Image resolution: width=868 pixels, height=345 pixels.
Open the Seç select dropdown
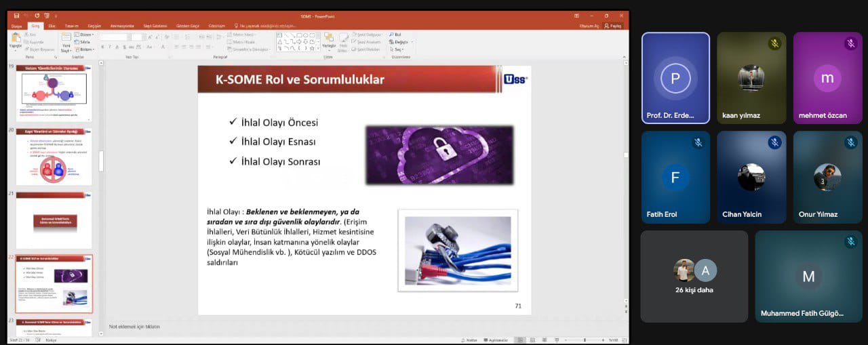click(397, 49)
